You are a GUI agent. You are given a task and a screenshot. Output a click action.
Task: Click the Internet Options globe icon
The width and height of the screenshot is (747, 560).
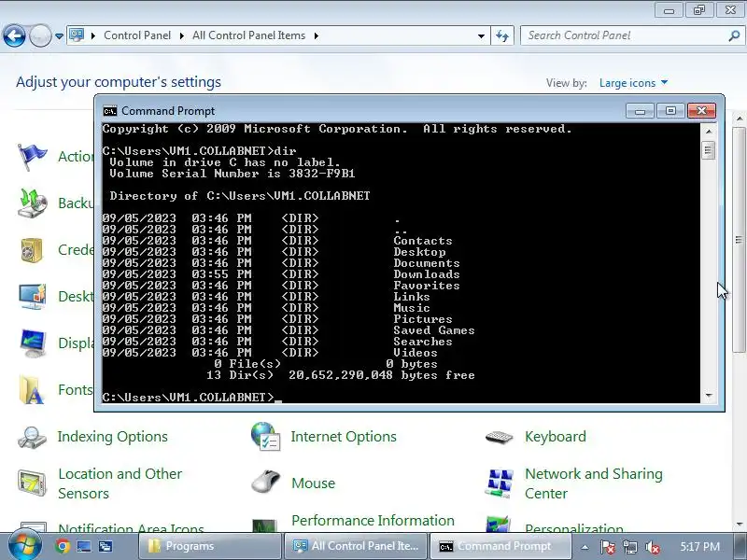[x=265, y=437]
